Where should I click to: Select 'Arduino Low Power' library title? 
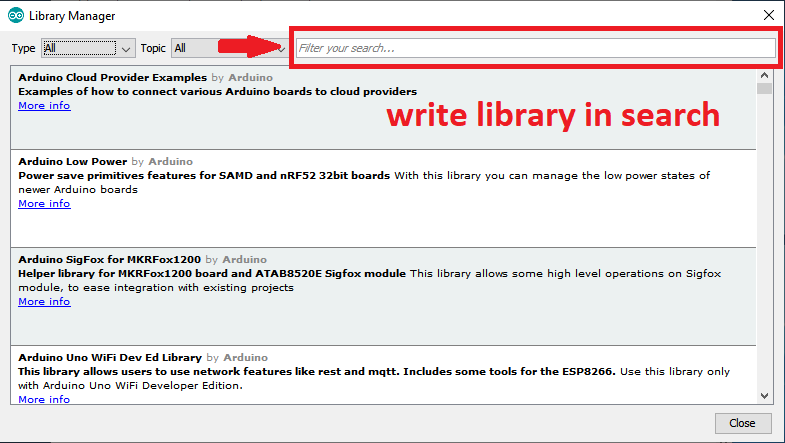point(73,162)
